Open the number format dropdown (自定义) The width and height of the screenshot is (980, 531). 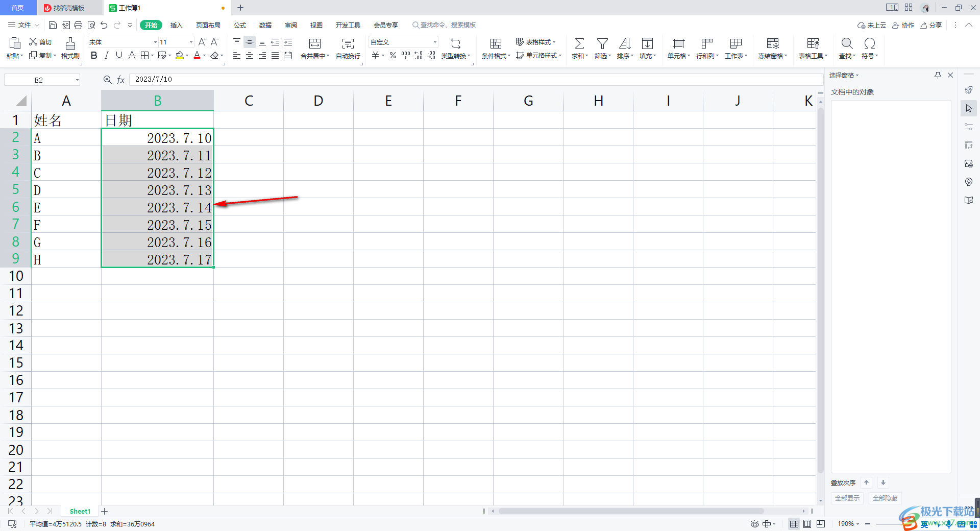point(435,42)
